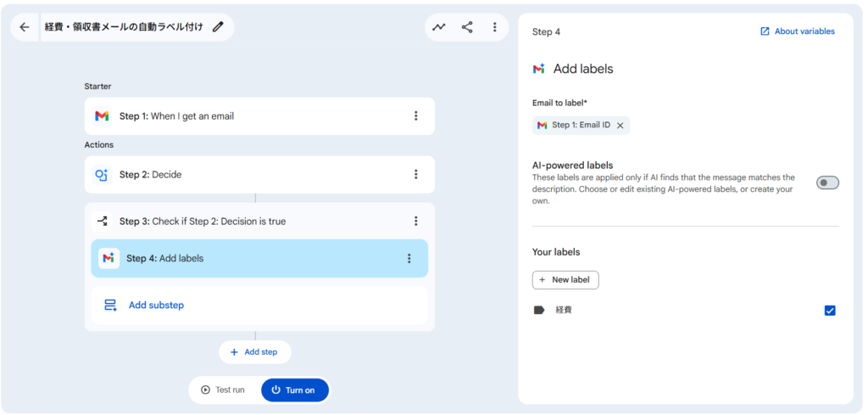The image size is (868, 415).
Task: Open Step 2 more options menu
Action: 415,175
